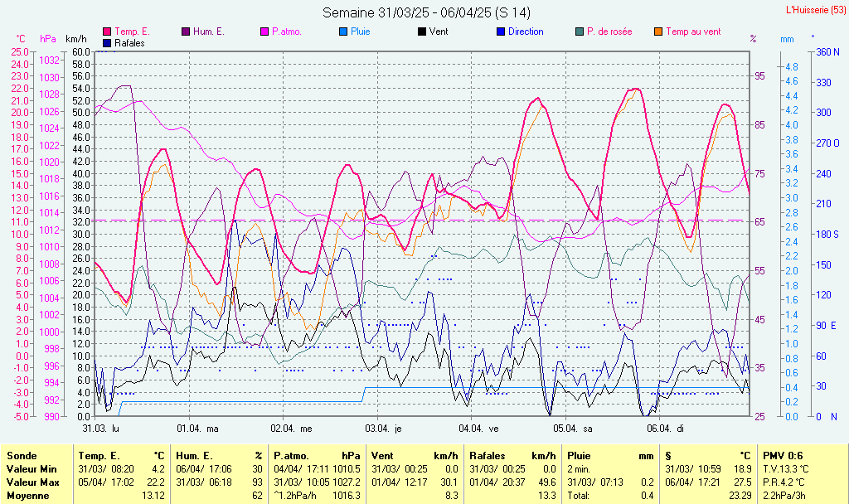The width and height of the screenshot is (849, 504).
Task: Click the '02.04. me' day label
Action: point(291,429)
